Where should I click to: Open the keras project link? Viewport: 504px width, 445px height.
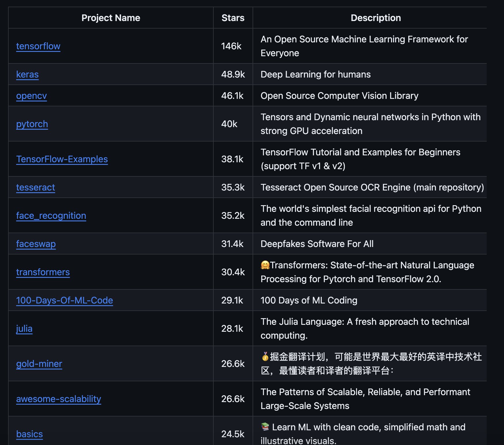[x=27, y=74]
